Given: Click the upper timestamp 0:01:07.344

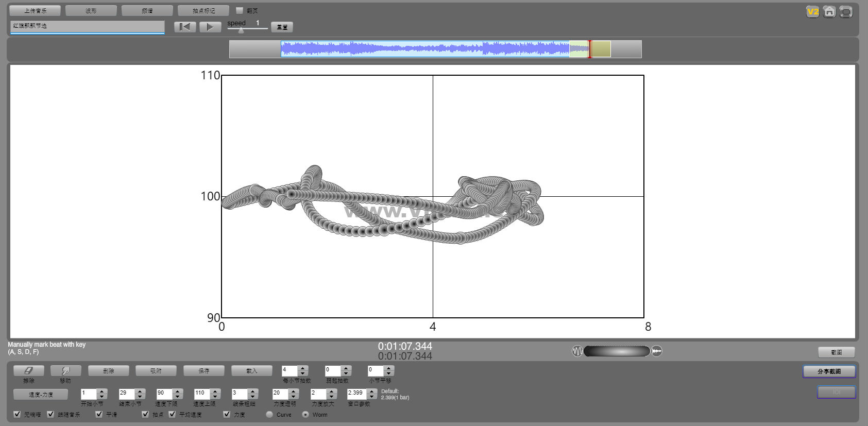Looking at the screenshot, I should click(405, 346).
